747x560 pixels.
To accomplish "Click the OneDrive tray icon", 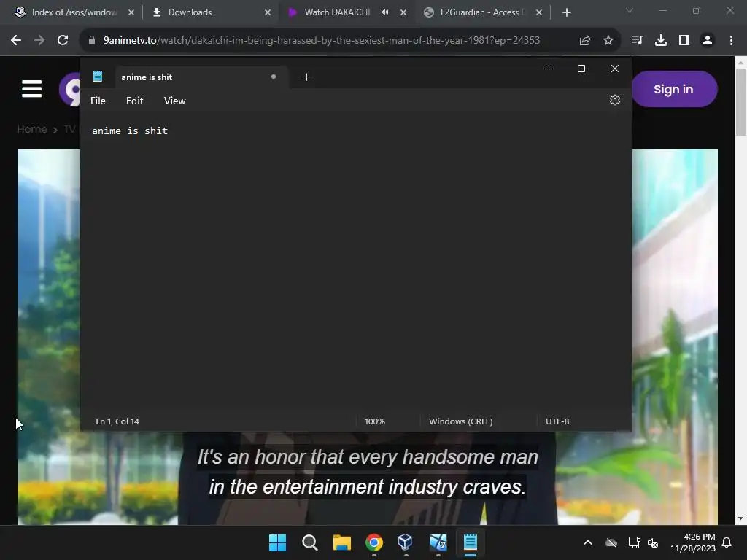I will coord(611,542).
